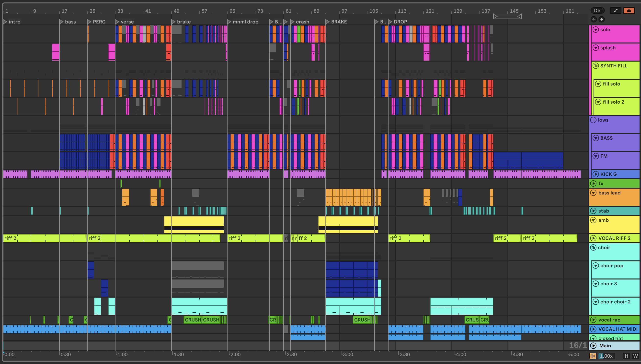Image resolution: width=641 pixels, height=364 pixels.
Task: Click the 1.00x zoom level slider field
Action: (x=606, y=356)
